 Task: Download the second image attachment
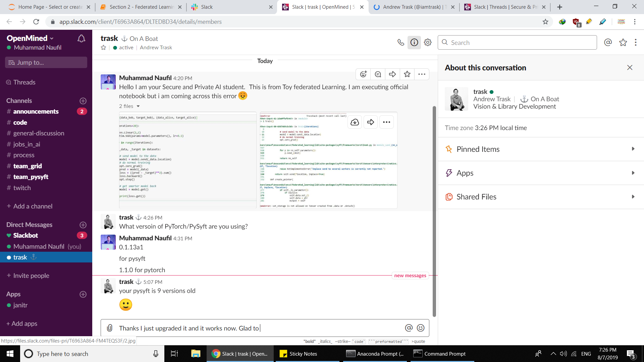[355, 122]
